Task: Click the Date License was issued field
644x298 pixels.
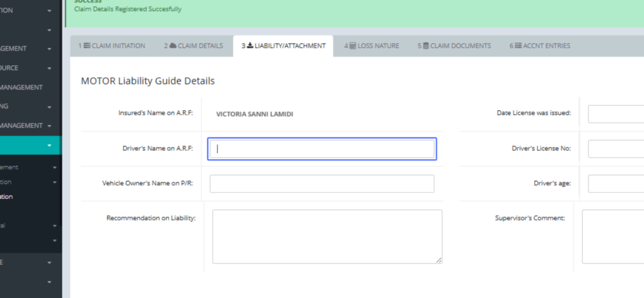Action: coord(616,114)
